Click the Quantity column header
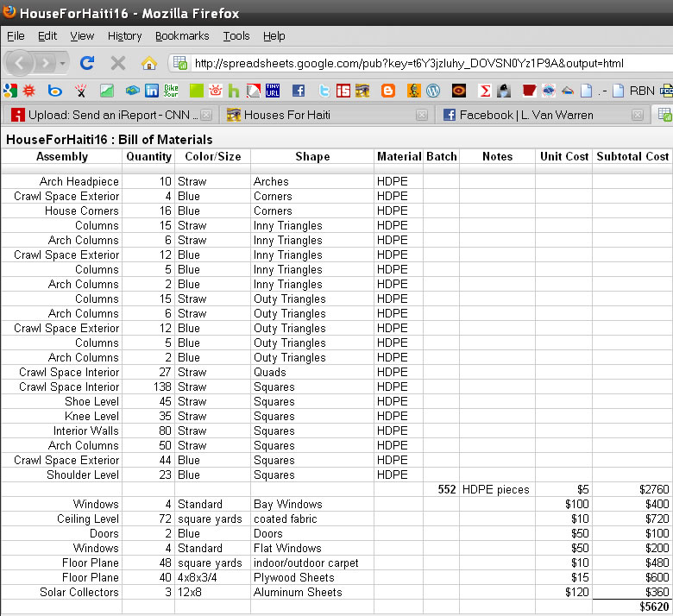This screenshot has height=616, width=673. click(148, 156)
